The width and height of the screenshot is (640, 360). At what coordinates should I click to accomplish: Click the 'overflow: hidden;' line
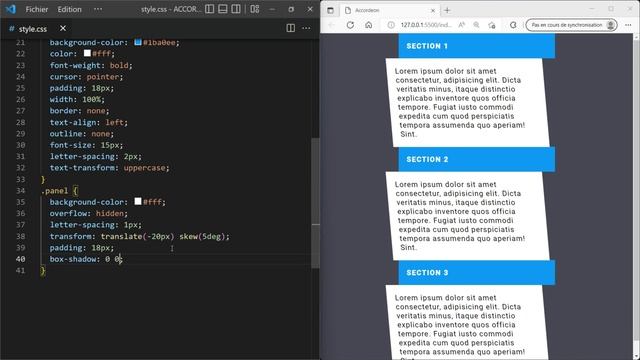[x=89, y=213]
